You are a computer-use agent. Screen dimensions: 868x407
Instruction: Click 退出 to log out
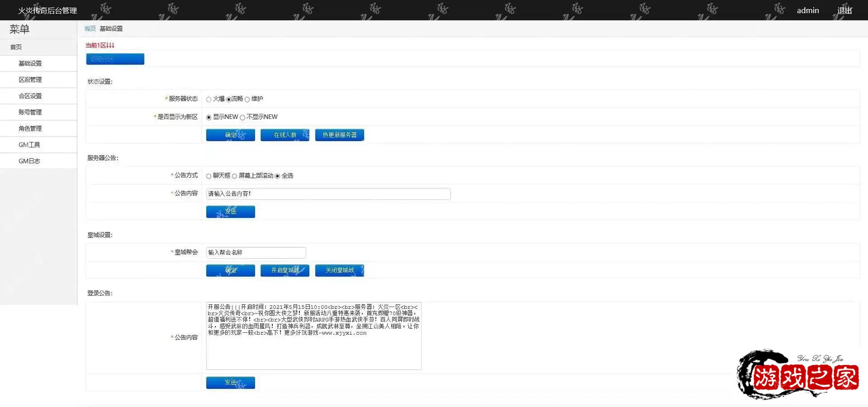tap(845, 10)
